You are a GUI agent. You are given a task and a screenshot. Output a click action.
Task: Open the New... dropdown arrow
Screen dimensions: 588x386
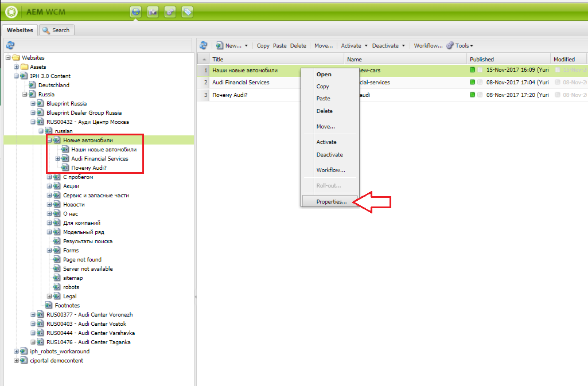coord(246,46)
